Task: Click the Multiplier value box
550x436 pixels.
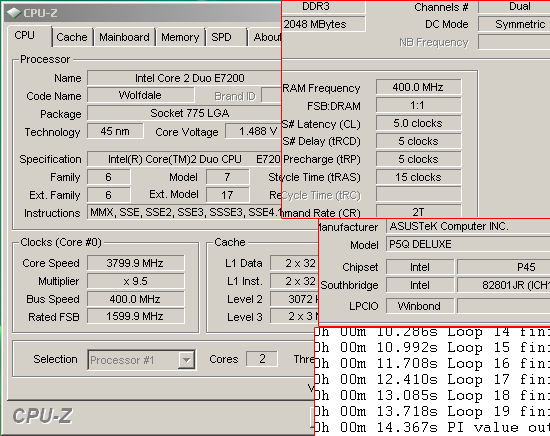Action: (x=135, y=281)
